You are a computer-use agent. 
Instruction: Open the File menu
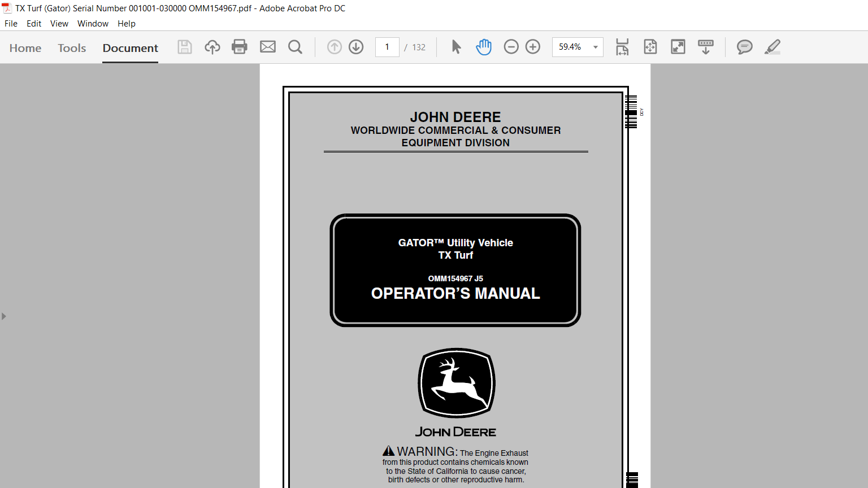tap(11, 23)
